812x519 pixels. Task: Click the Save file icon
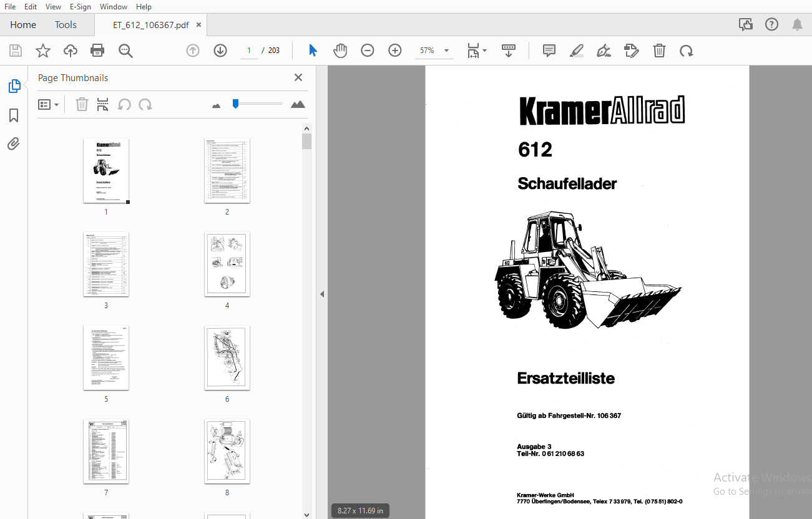point(16,51)
